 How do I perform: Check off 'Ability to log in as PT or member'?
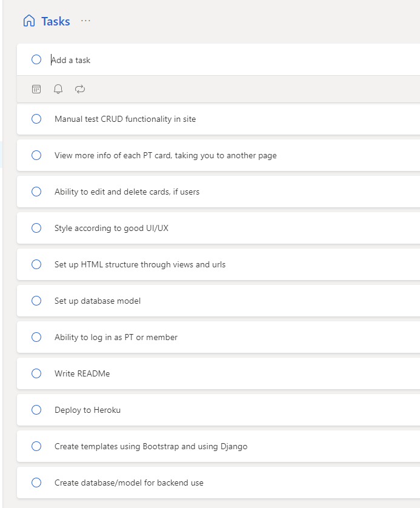click(x=36, y=337)
